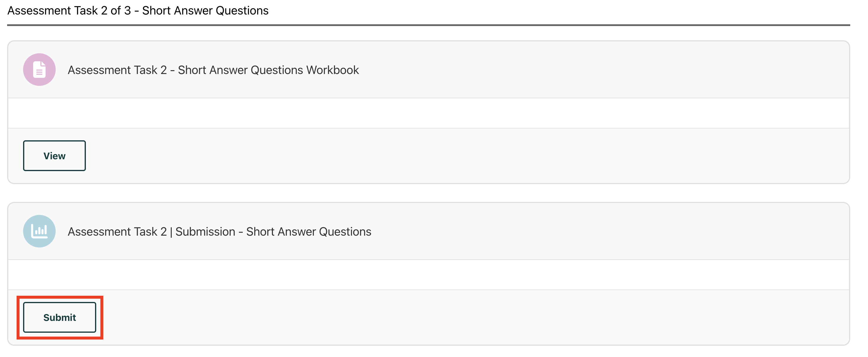Click empty description row of the Submission card
Viewport: 868px width, 357px height.
click(x=428, y=275)
